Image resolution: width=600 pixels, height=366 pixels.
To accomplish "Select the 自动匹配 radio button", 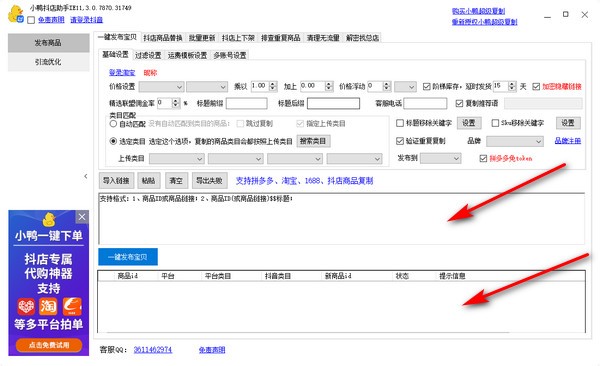I will pos(113,124).
